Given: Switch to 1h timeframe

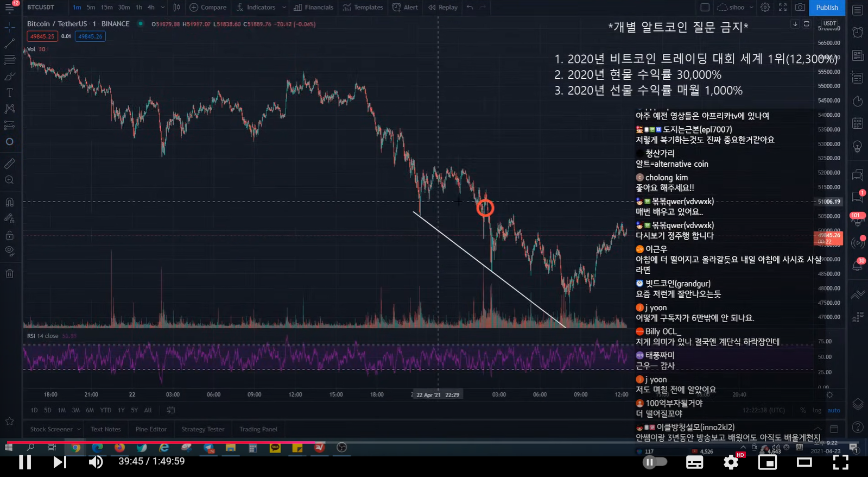Looking at the screenshot, I should pos(139,8).
